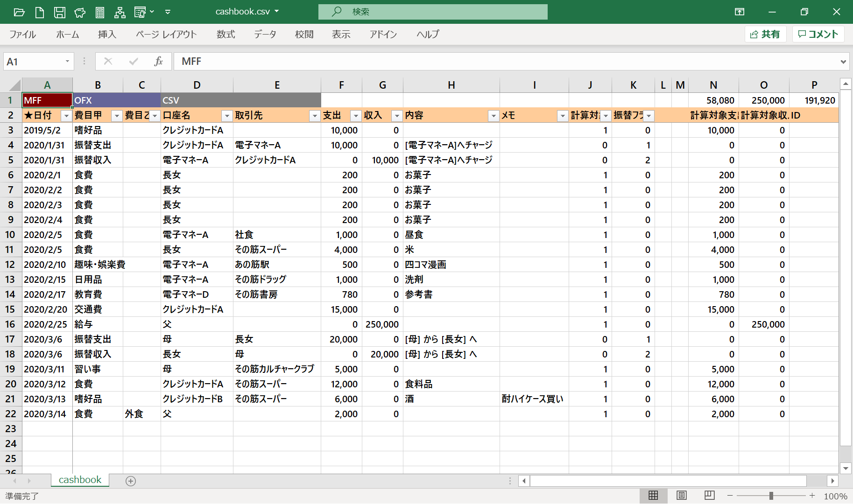
Task: Click the New blank document icon
Action: (x=40, y=12)
